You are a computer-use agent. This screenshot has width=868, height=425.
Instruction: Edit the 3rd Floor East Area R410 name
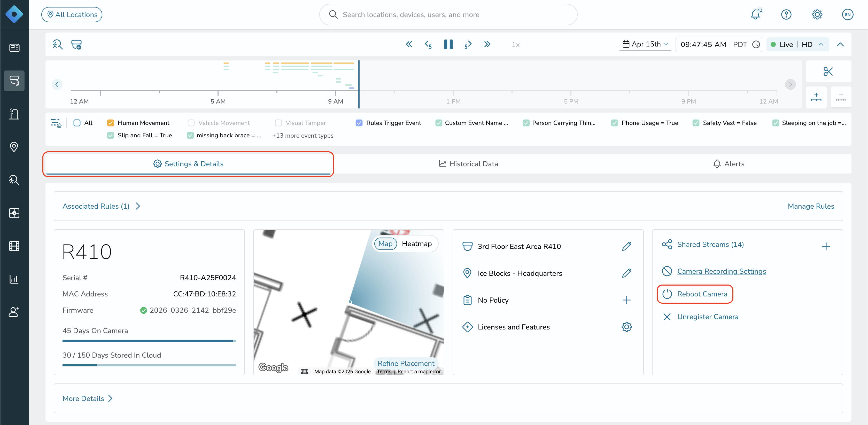(x=626, y=246)
